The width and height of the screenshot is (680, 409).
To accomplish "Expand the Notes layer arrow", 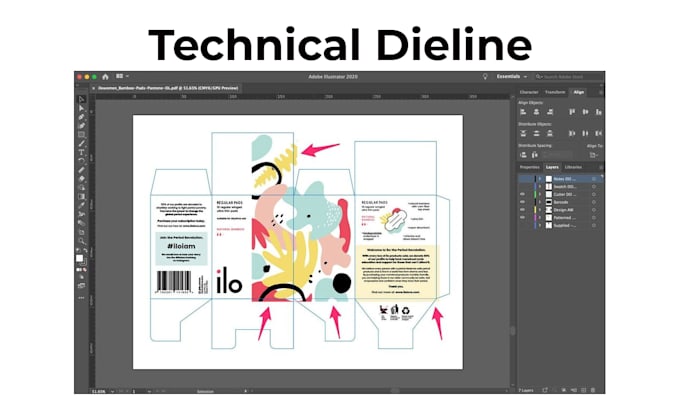I will [540, 179].
